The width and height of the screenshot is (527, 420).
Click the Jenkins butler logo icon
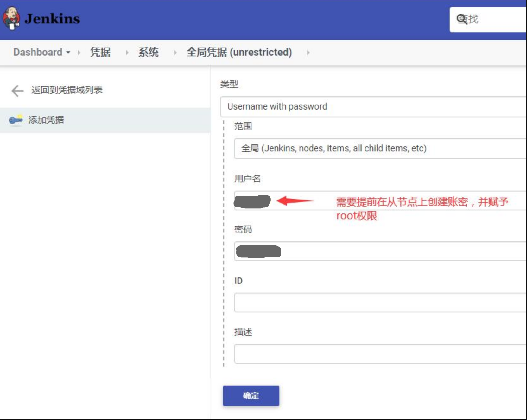click(11, 18)
